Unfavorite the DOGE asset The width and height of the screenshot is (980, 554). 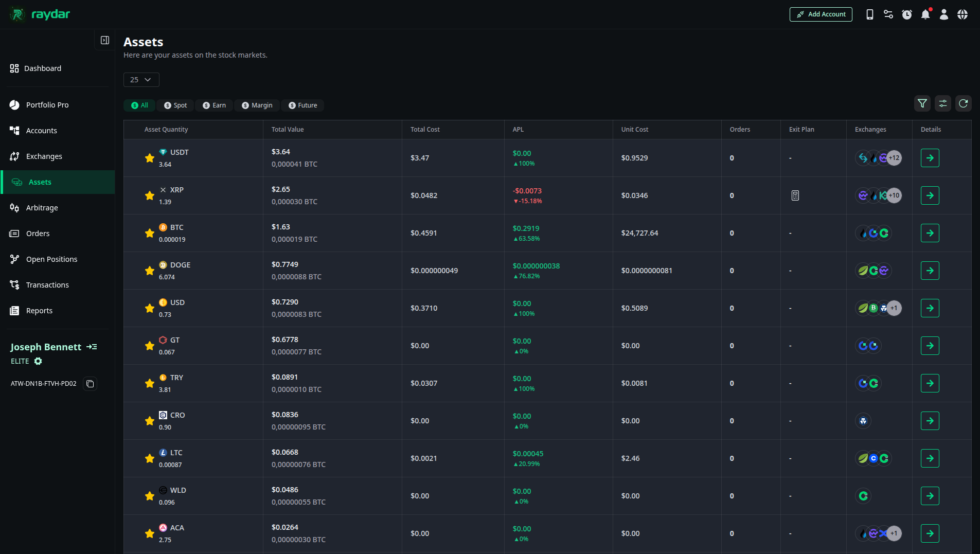pos(149,271)
